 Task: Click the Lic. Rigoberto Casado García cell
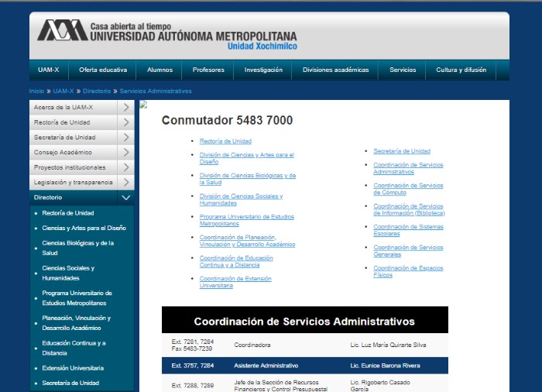pos(380,386)
